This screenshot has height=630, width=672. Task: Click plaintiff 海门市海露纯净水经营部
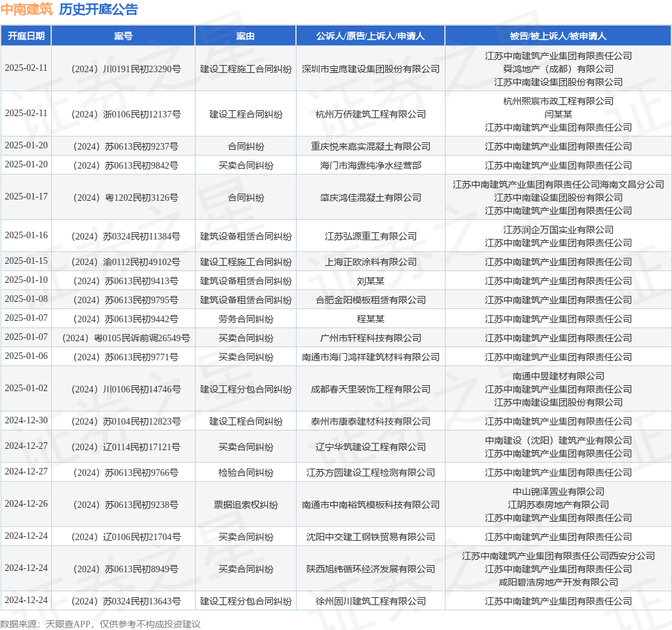[371, 165]
